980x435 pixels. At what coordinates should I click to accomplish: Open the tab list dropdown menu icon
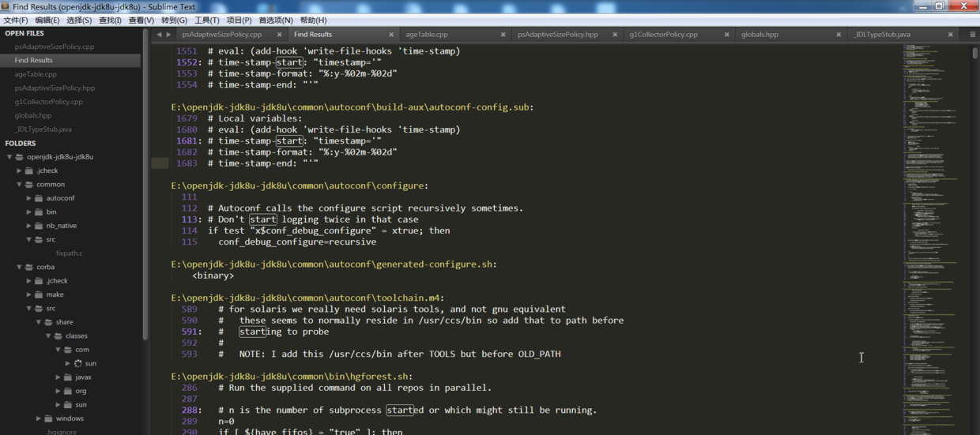point(972,35)
